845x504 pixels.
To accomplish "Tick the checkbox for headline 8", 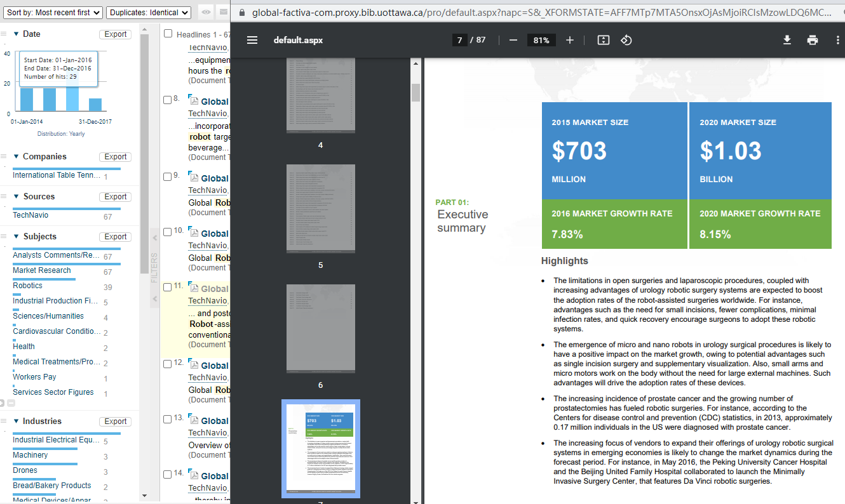I will click(x=167, y=100).
